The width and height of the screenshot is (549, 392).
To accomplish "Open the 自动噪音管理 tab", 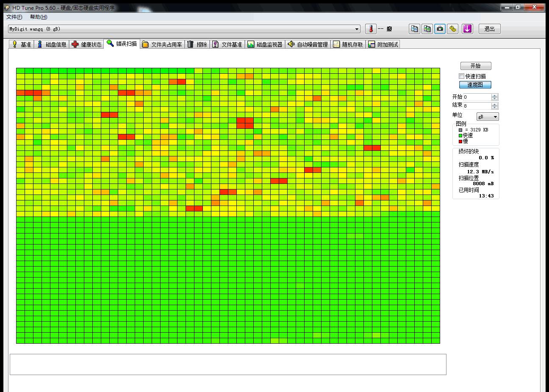I will coord(308,44).
